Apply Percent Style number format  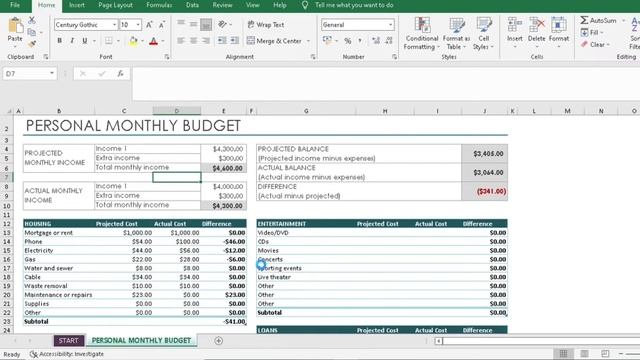pos(348,41)
